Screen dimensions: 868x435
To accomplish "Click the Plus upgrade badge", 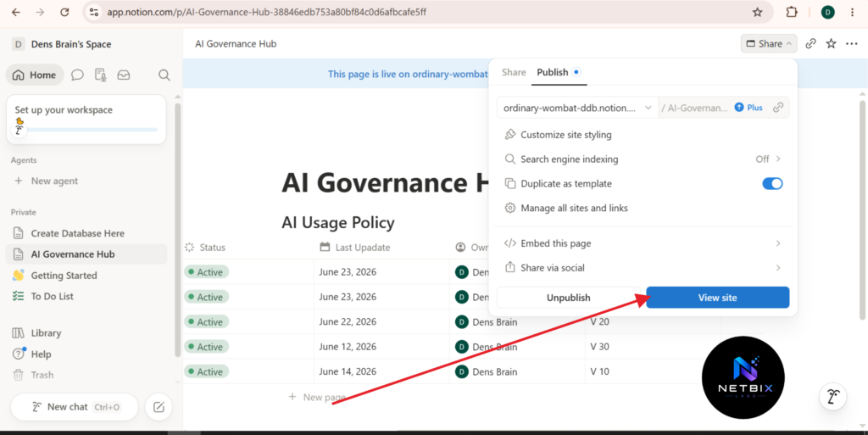I will point(748,108).
